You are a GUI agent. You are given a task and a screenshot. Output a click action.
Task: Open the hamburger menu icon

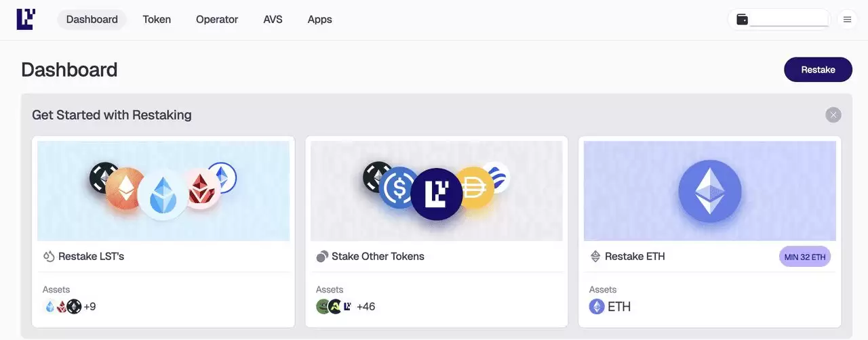pyautogui.click(x=847, y=20)
